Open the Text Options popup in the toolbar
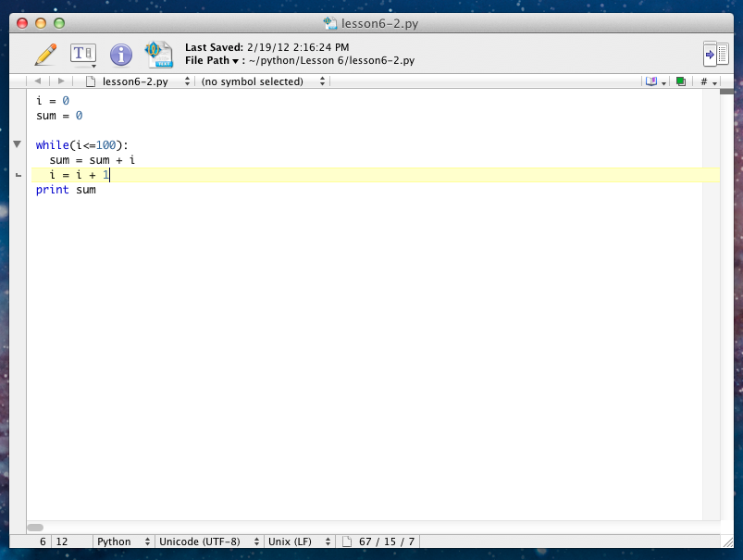This screenshot has height=560, width=743. [83, 54]
